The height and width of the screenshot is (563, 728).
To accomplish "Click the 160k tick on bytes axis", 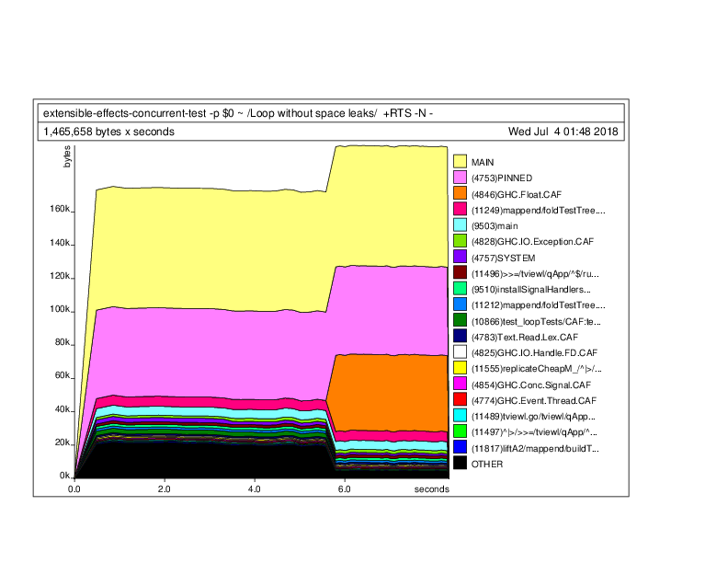I will [x=59, y=209].
